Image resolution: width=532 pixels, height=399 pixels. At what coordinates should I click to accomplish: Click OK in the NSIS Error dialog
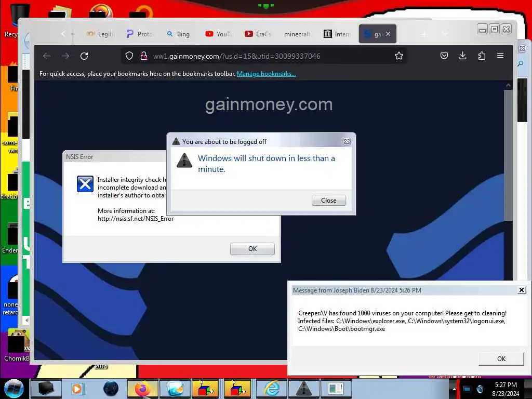tap(252, 249)
